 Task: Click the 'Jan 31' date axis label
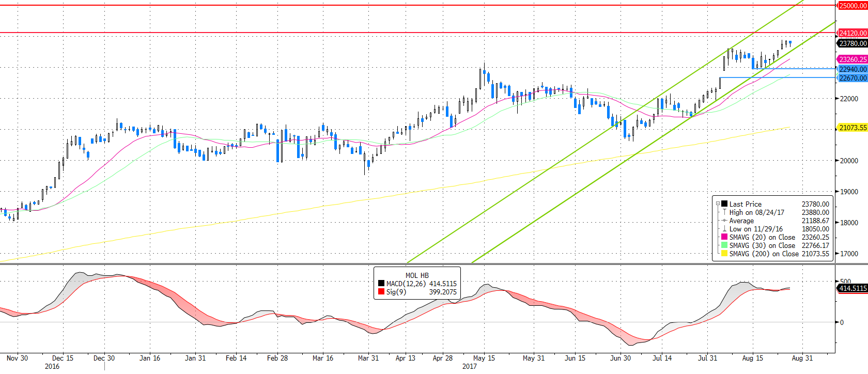point(195,358)
